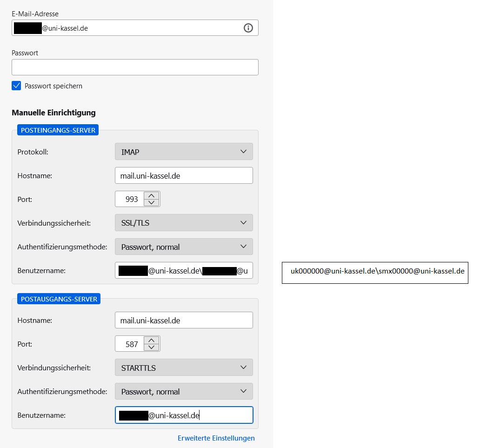Screen dimensions: 480x448
Task: Click the info icon in the email field
Action: pos(248,28)
